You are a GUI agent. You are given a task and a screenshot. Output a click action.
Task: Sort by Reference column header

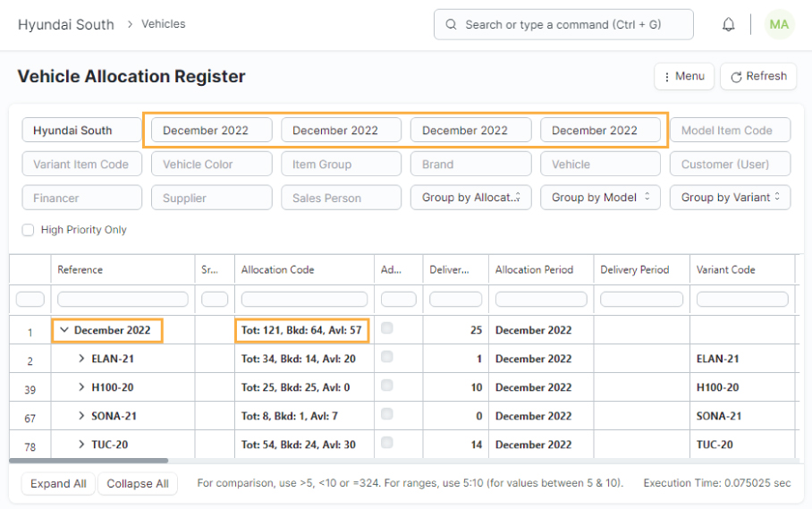pyautogui.click(x=123, y=269)
